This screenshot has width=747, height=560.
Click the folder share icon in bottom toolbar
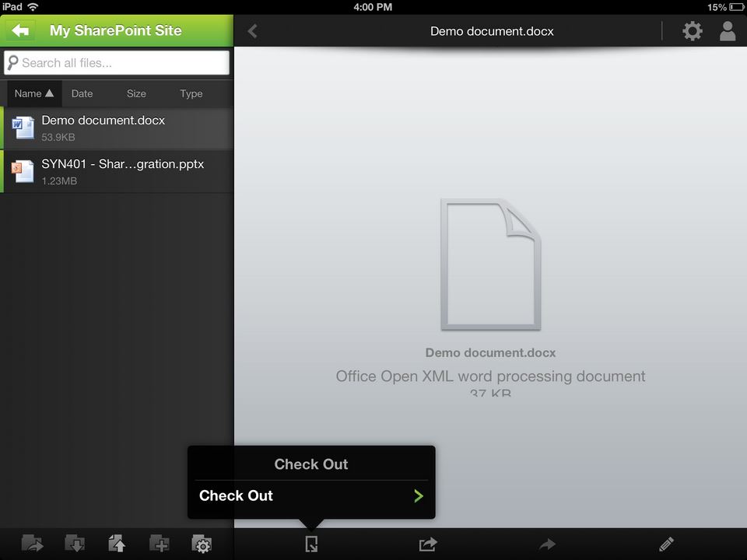(32, 544)
